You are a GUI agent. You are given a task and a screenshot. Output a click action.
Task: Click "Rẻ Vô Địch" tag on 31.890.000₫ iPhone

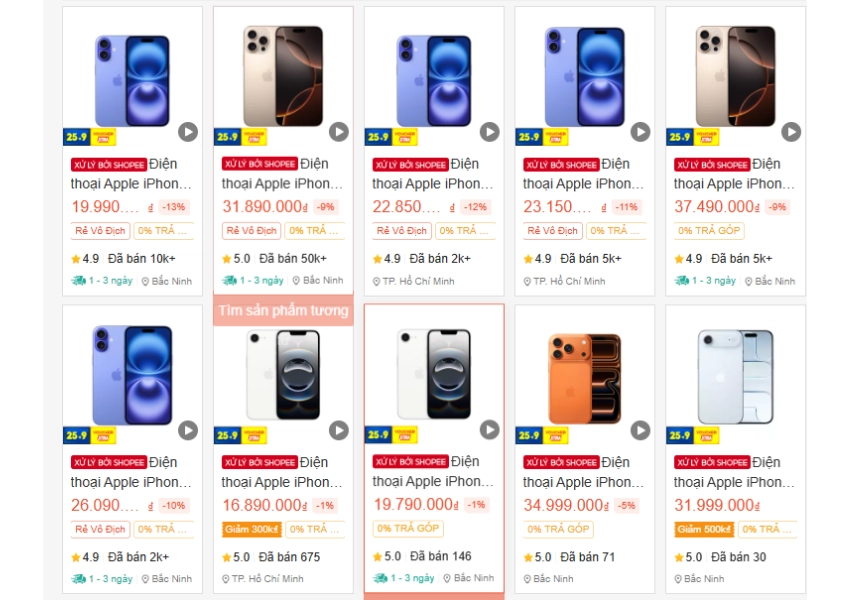click(252, 231)
